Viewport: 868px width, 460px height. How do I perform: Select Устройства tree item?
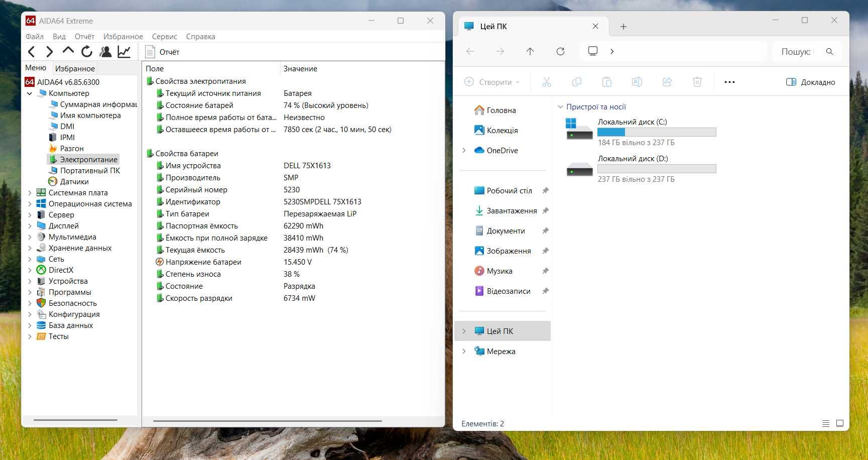(x=62, y=281)
